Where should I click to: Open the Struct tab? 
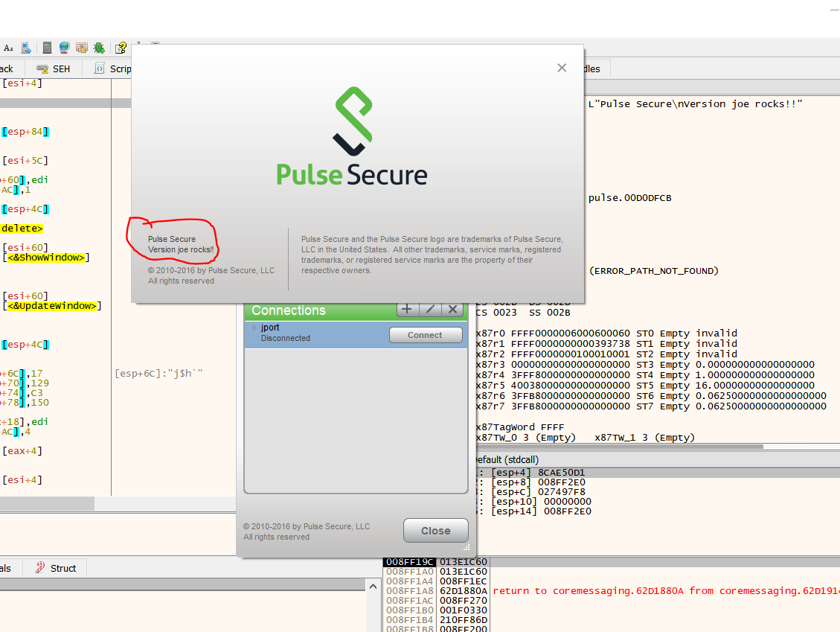(56, 568)
